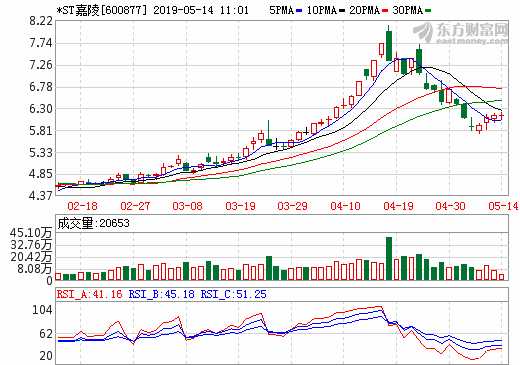This screenshot has width=520, height=365.
Task: Click the RSI_A:41.16 indicator value
Action: tap(89, 294)
